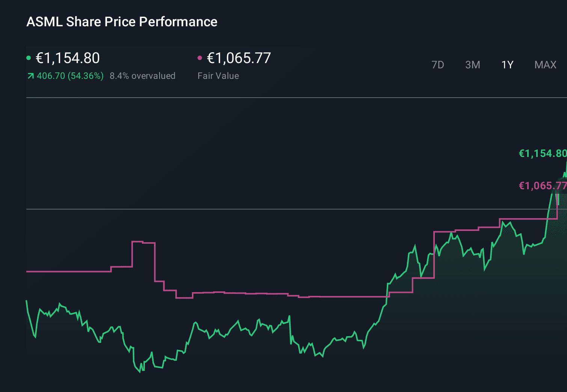This screenshot has width=567, height=392.
Task: Select the 3M time range
Action: pyautogui.click(x=472, y=65)
